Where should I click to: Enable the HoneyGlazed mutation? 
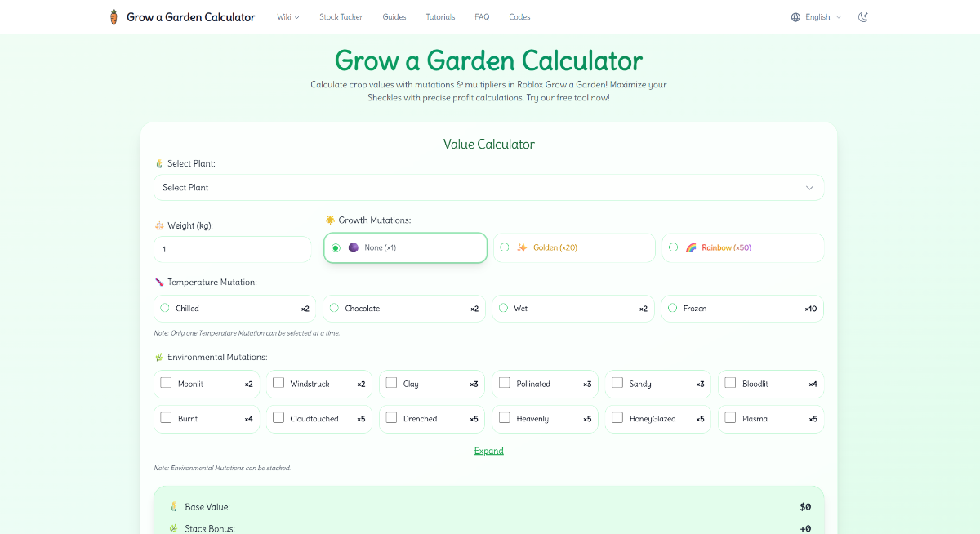[x=616, y=419]
